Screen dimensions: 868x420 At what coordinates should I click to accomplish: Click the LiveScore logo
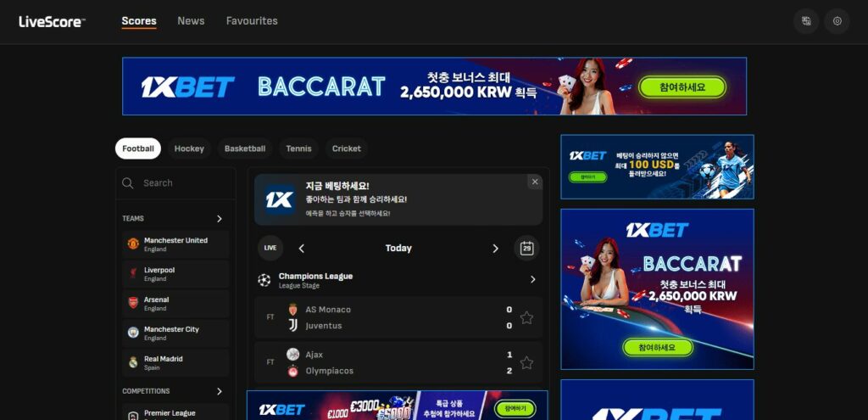pos(53,21)
